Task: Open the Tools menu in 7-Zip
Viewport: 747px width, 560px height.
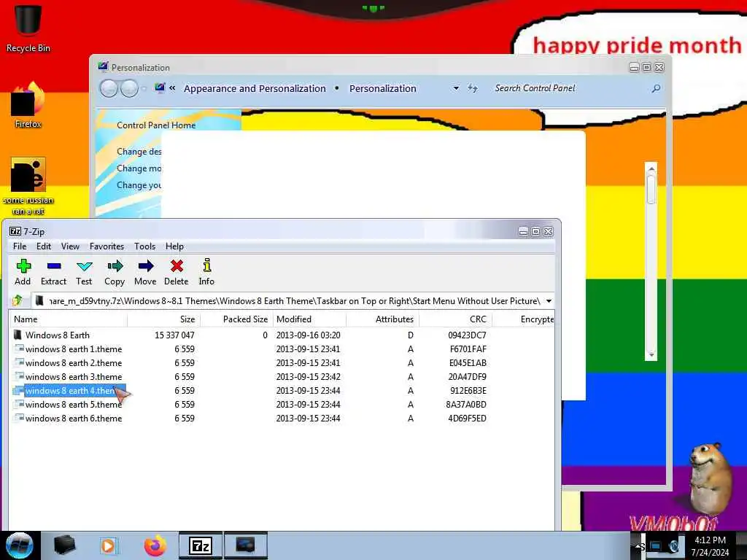Action: [x=145, y=246]
